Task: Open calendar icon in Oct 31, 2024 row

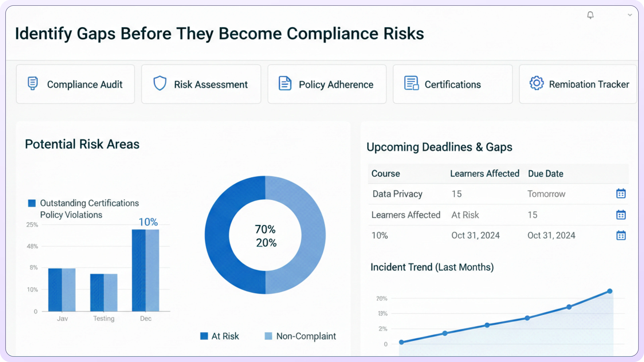Action: 621,235
